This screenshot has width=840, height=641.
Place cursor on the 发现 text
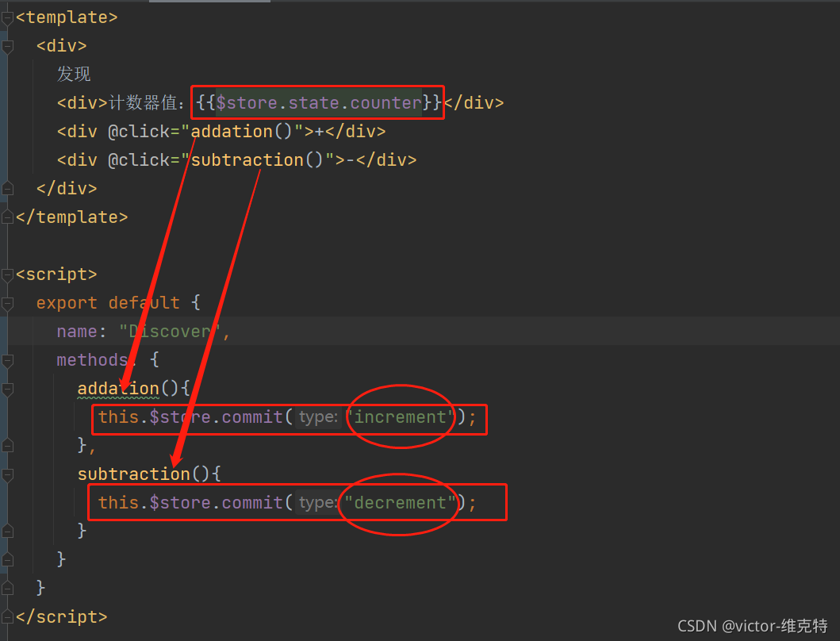point(74,74)
